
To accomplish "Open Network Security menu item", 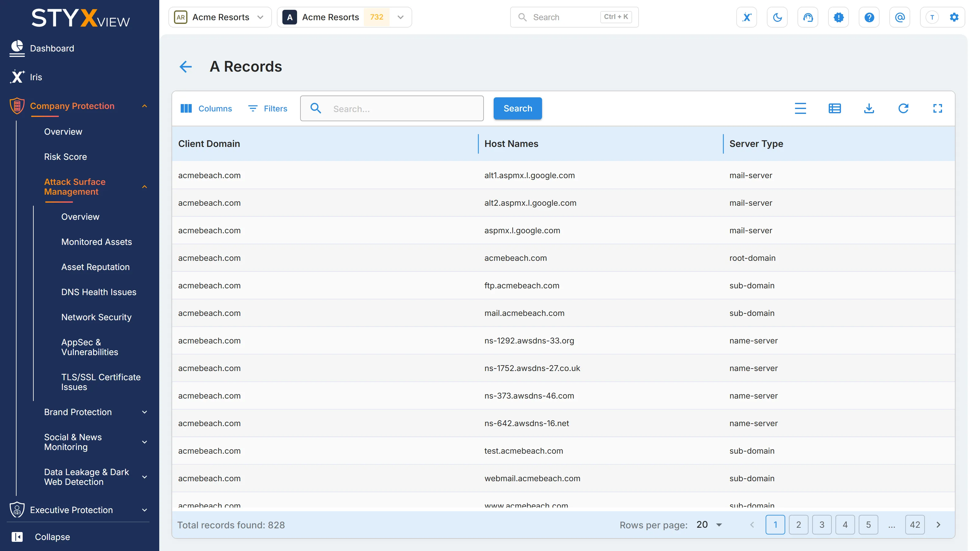I will pyautogui.click(x=96, y=317).
